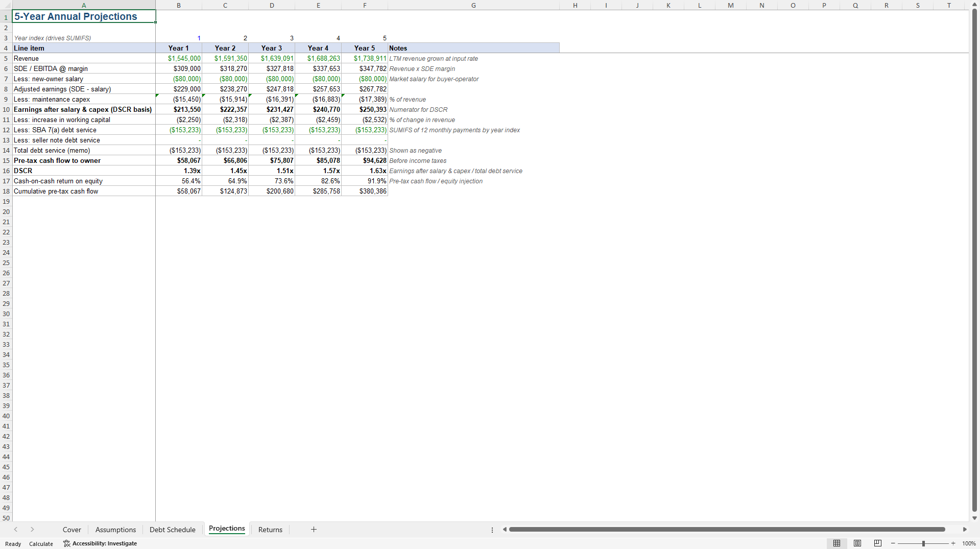
Task: Click Year 1 cash-on-cash return 56.4%
Action: point(179,181)
